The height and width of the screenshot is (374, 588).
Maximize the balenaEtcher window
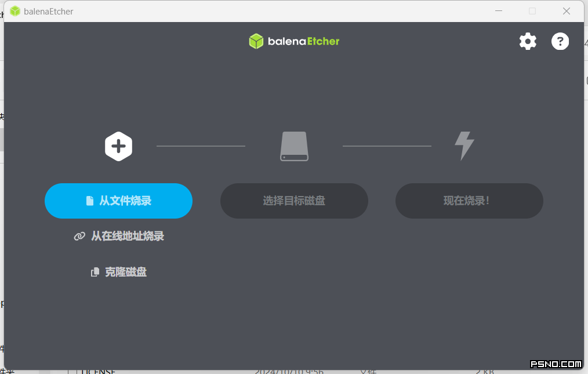532,11
